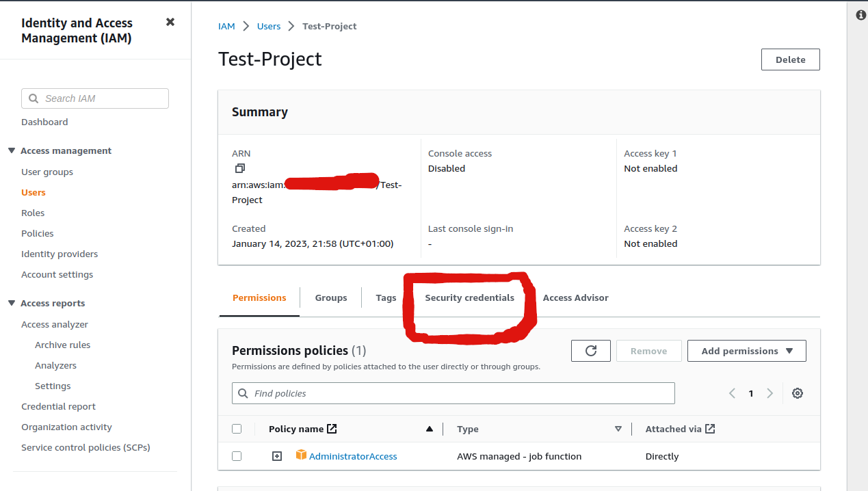Click the Access key 1 'Not enabled' value
The image size is (868, 491).
[650, 168]
